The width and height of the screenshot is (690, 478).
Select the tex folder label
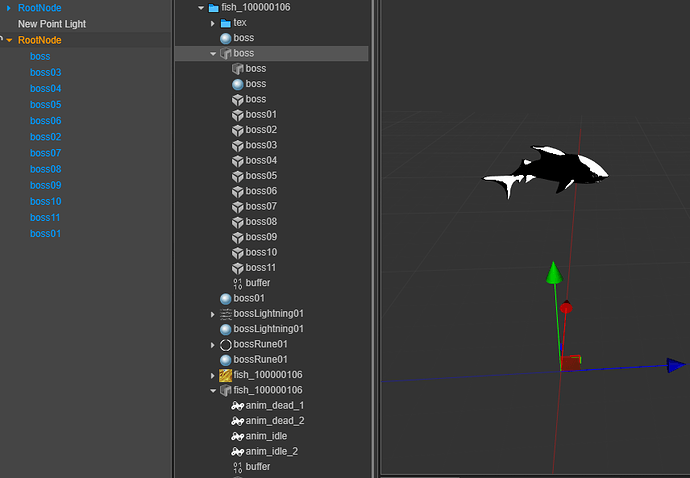(x=240, y=22)
